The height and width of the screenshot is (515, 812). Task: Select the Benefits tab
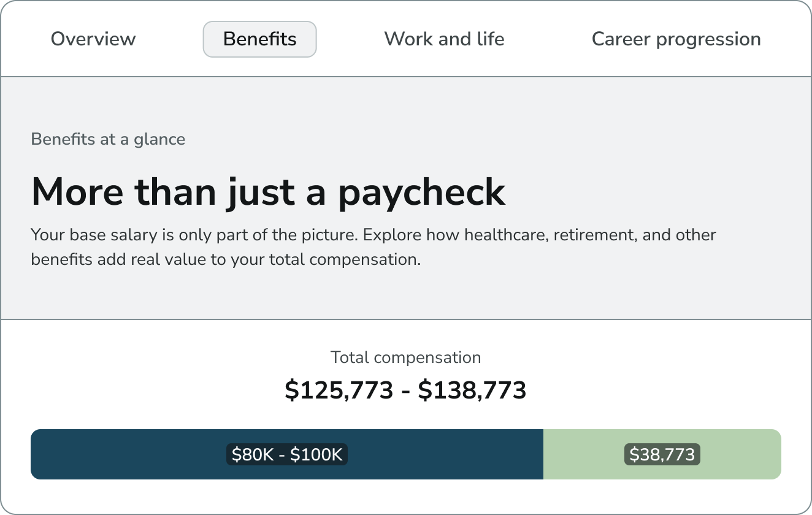[259, 39]
